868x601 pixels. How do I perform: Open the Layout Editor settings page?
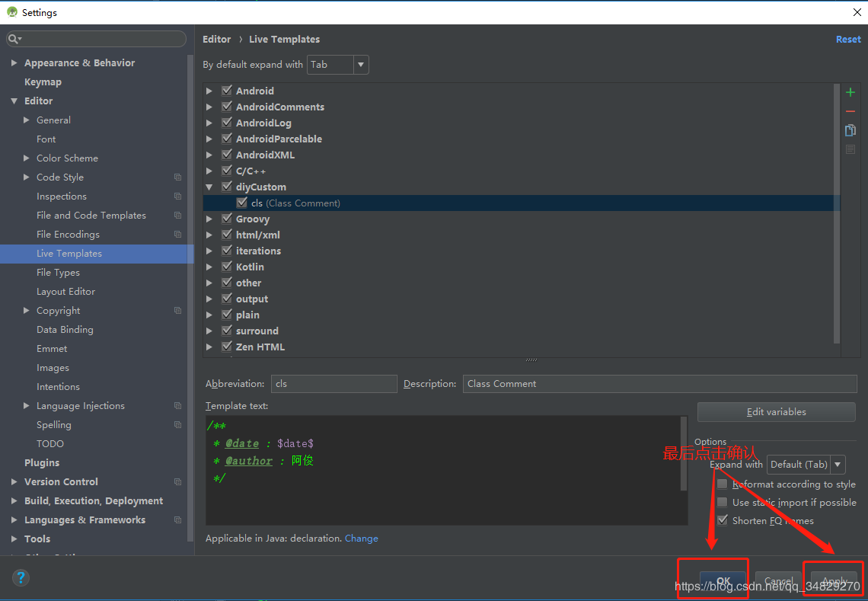[65, 292]
